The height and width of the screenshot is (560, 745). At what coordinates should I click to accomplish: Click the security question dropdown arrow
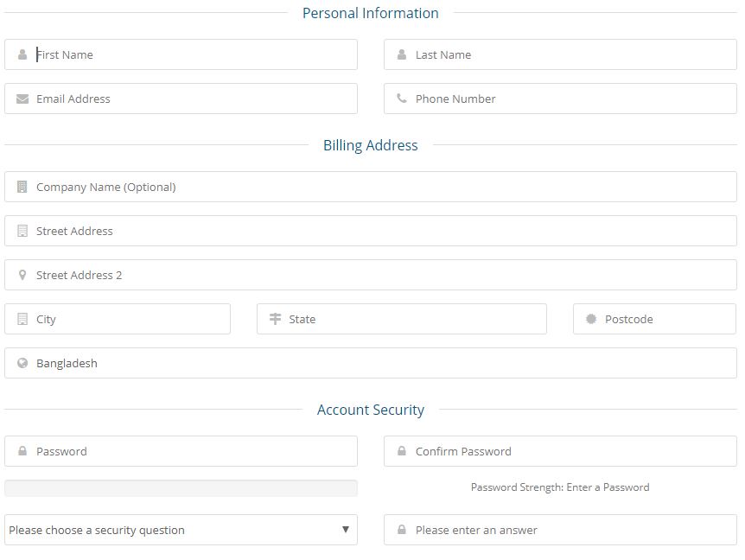tap(345, 530)
